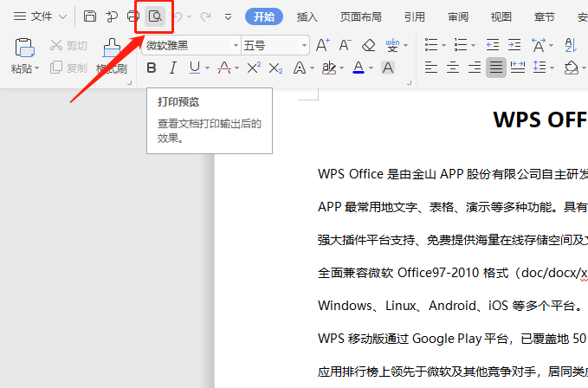Click the Redo arrow icon
Image resolution: width=588 pixels, height=388 pixels.
(x=205, y=16)
